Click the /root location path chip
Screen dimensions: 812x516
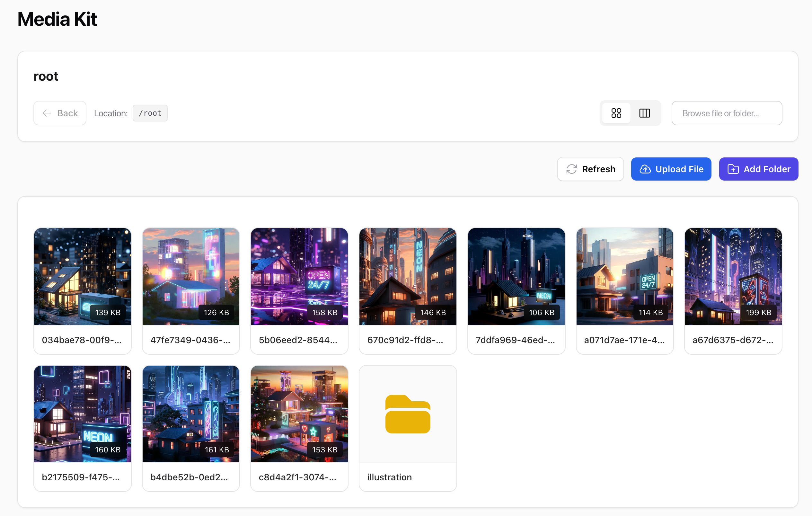pyautogui.click(x=150, y=113)
